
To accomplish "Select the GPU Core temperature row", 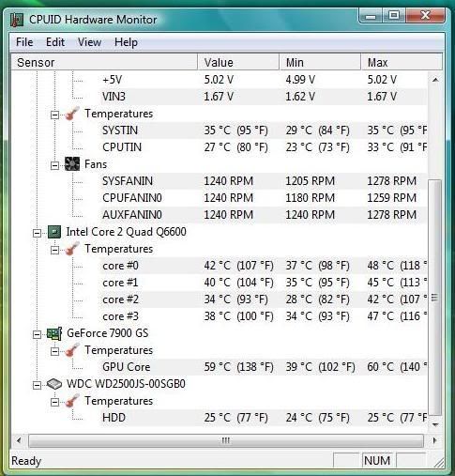I will [264, 367].
